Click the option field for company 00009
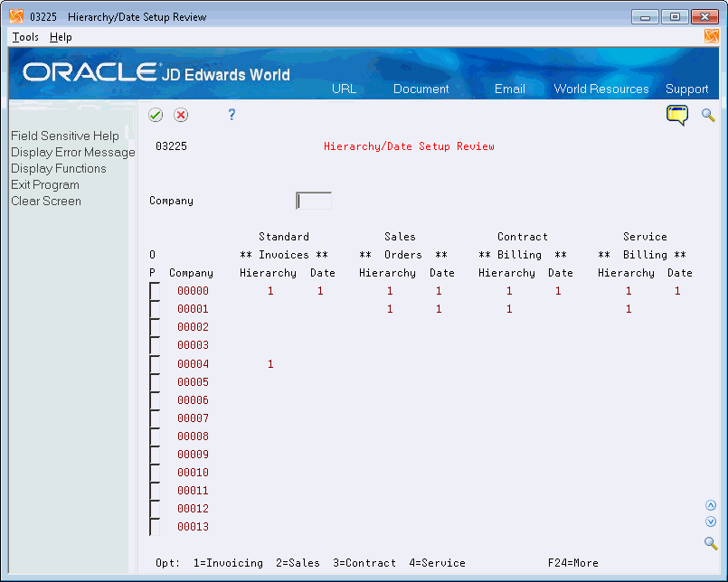 155,455
